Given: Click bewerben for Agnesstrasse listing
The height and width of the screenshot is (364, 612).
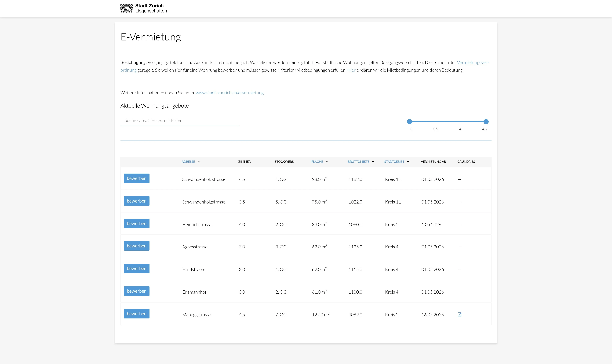Looking at the screenshot, I should 136,246.
